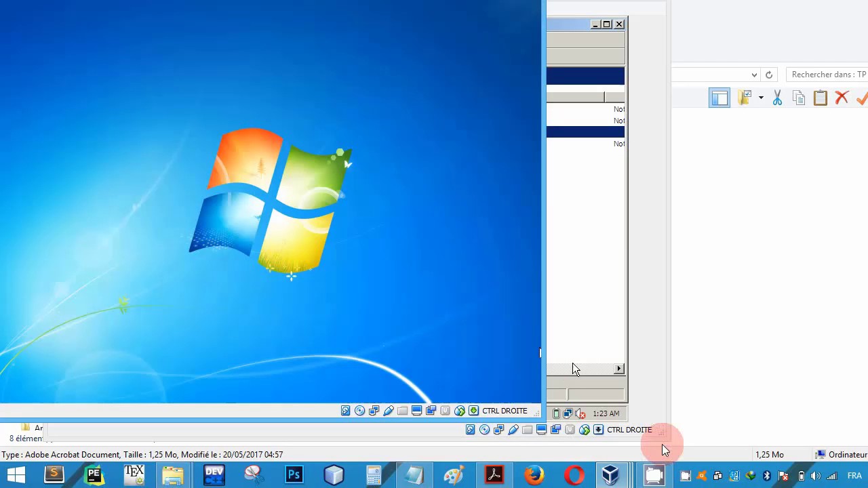Open Photoshop from the taskbar
Screen dimensions: 868x488
point(294,475)
